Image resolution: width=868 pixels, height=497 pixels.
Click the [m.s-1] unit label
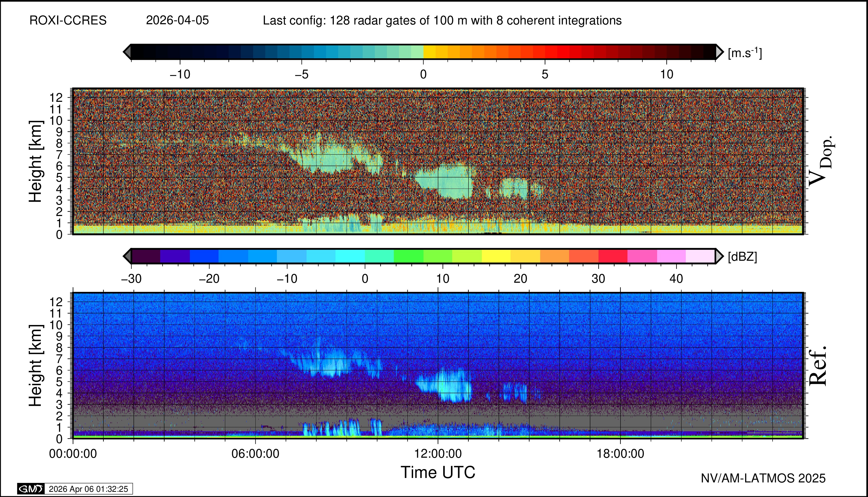pyautogui.click(x=745, y=53)
